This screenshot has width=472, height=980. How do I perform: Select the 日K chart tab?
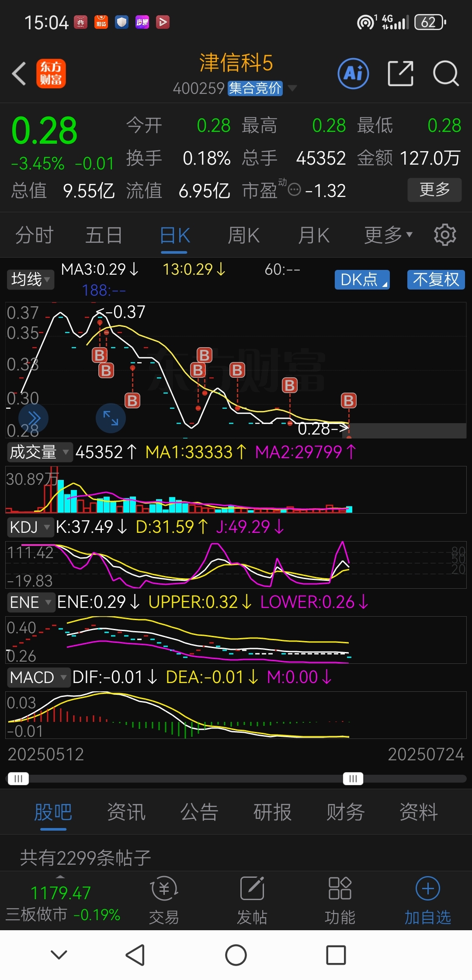[x=174, y=236]
